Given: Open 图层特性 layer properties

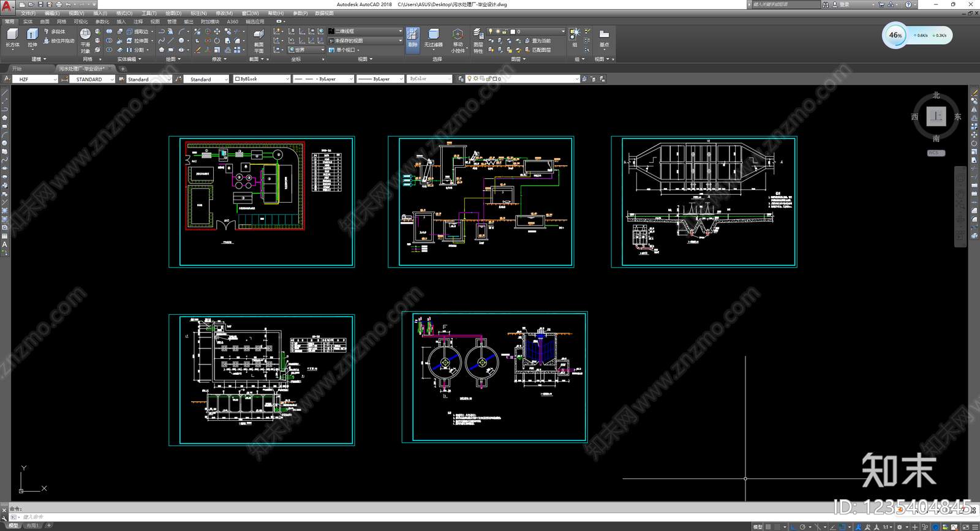Looking at the screenshot, I should pos(478,40).
